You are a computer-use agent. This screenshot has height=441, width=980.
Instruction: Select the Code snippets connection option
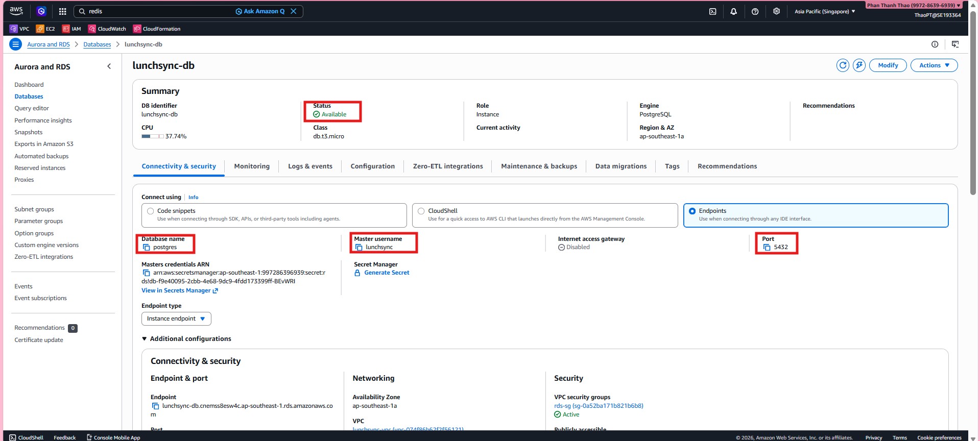tap(151, 211)
